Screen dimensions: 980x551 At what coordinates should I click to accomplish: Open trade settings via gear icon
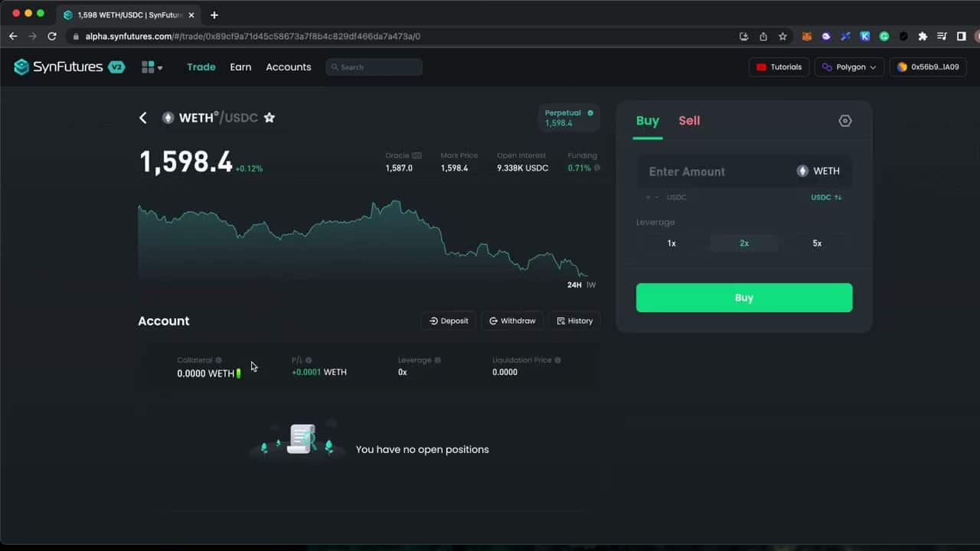pos(844,120)
